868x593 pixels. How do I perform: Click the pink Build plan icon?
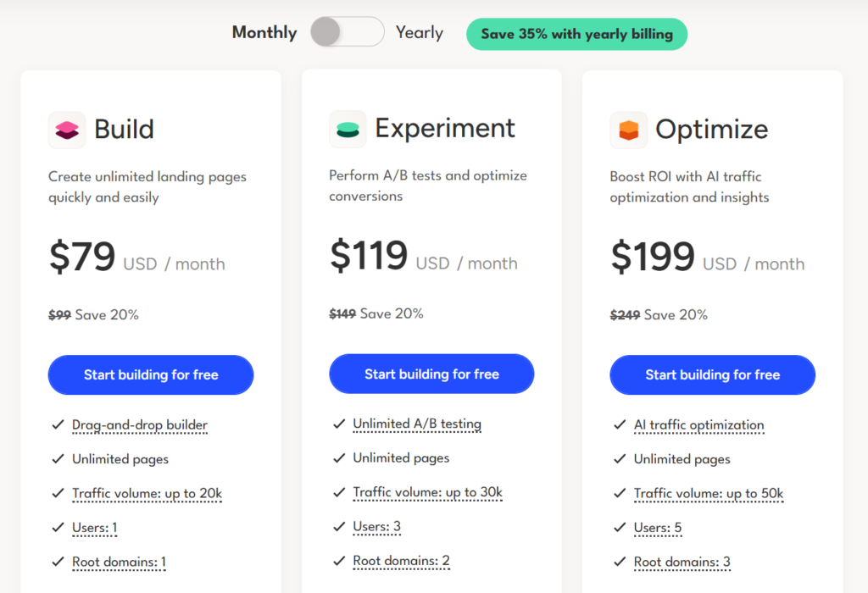coord(67,130)
